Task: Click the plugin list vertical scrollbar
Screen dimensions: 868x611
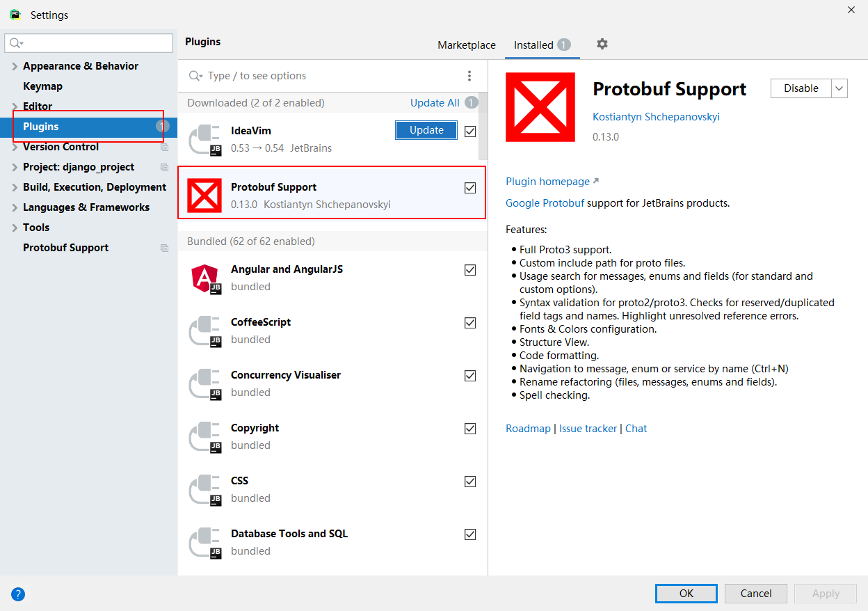Action: (x=483, y=125)
